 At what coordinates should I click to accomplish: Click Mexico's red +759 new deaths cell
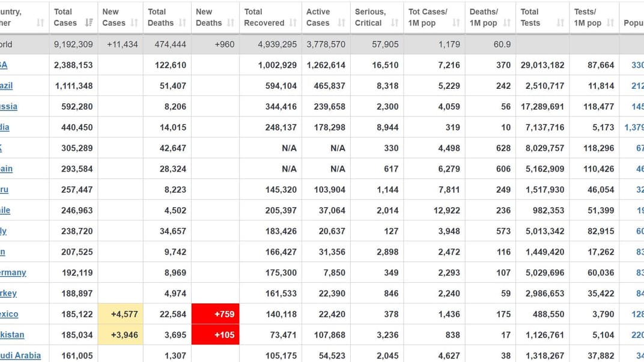pyautogui.click(x=215, y=314)
